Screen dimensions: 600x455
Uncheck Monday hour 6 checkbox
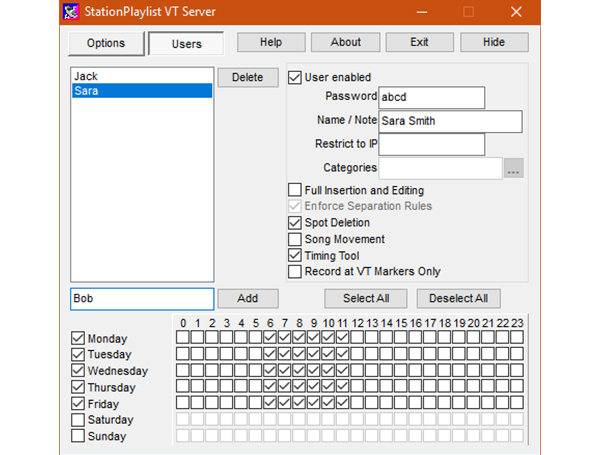[270, 337]
